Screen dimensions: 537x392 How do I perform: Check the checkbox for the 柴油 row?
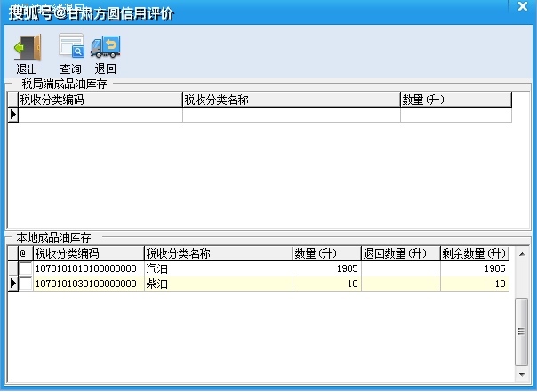(x=26, y=284)
